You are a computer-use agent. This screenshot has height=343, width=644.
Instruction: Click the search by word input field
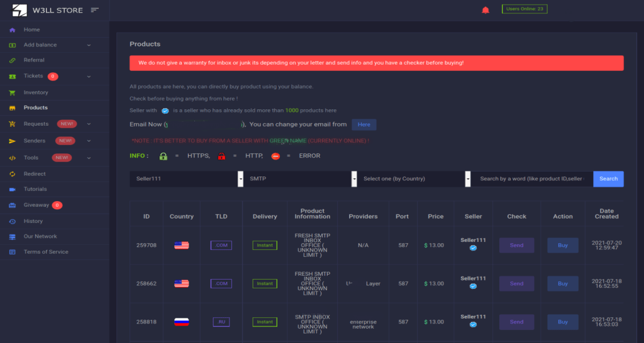pyautogui.click(x=532, y=179)
